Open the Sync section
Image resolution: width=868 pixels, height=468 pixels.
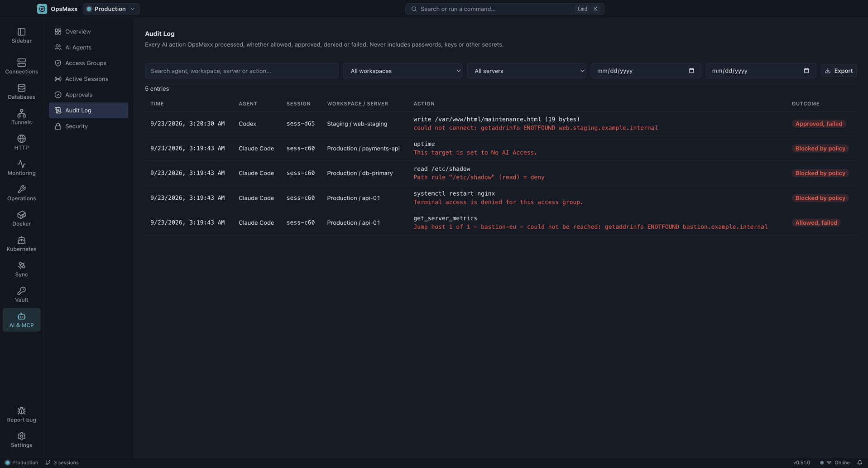[21, 269]
